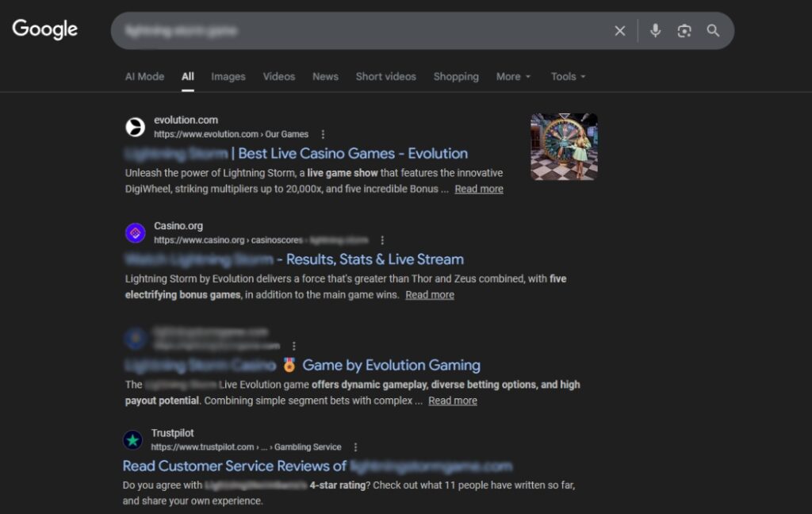Click the Google logo
This screenshot has height=514, width=812.
45,29
